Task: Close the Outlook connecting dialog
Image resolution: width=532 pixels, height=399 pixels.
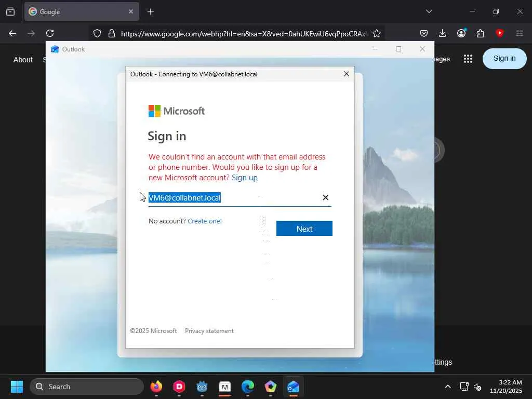Action: (x=346, y=74)
